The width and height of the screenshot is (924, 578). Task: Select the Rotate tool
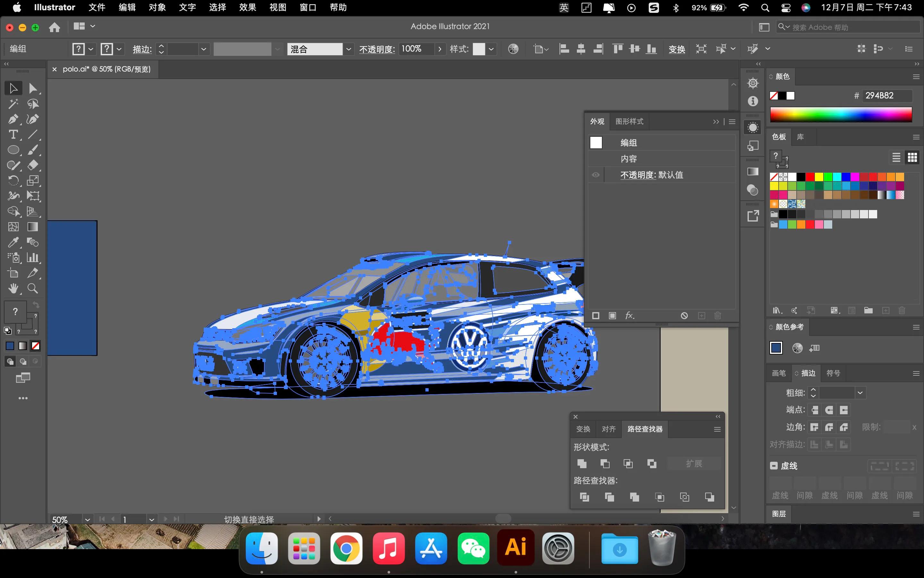click(x=13, y=180)
